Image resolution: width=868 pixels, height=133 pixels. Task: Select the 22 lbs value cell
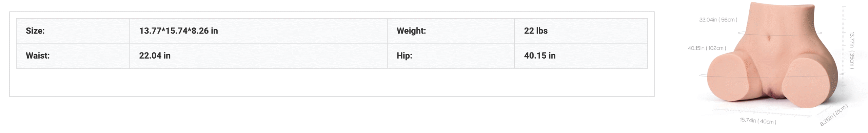click(x=581, y=31)
